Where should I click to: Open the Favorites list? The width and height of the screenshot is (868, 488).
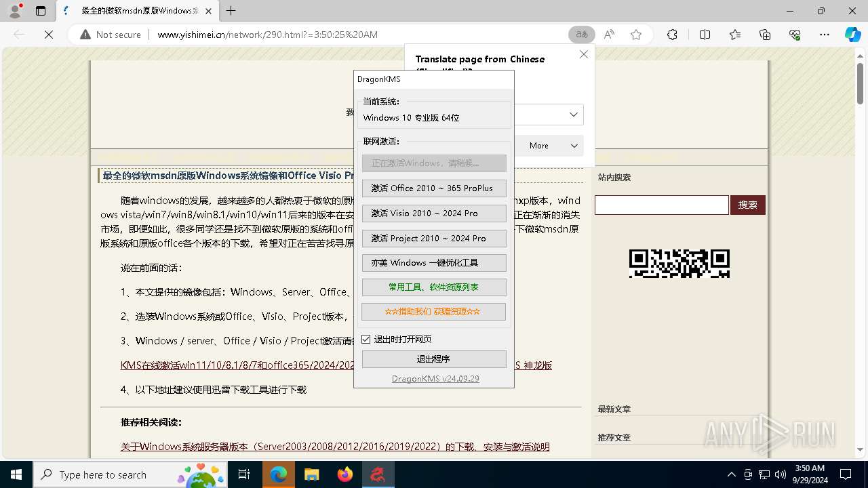click(735, 35)
